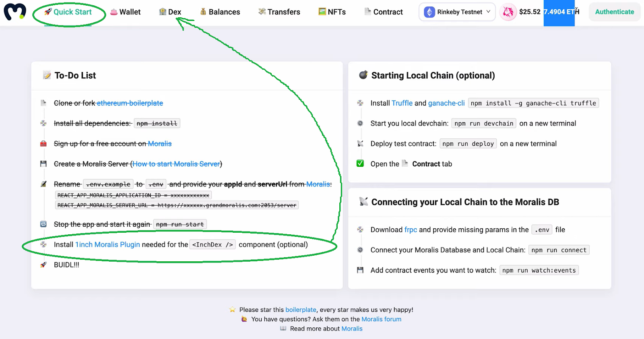Click the toolbox icon beside Sign up
This screenshot has width=644, height=339.
pyautogui.click(x=43, y=144)
